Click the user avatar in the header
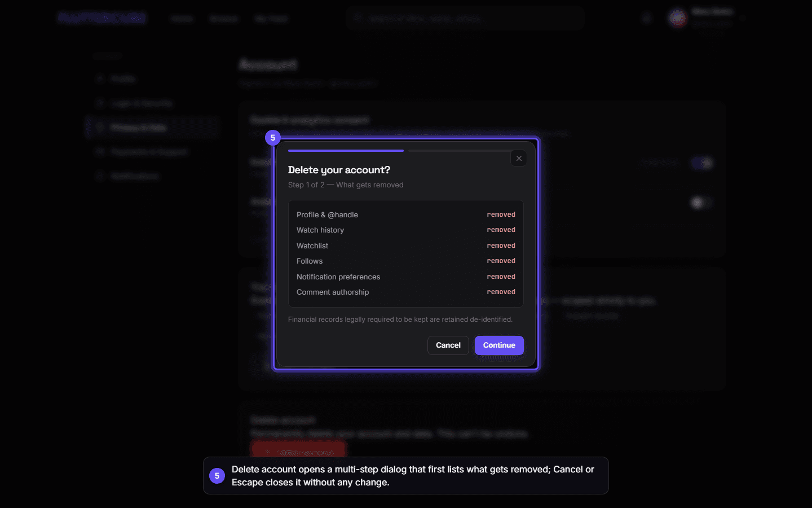Image resolution: width=812 pixels, height=508 pixels. tap(678, 19)
